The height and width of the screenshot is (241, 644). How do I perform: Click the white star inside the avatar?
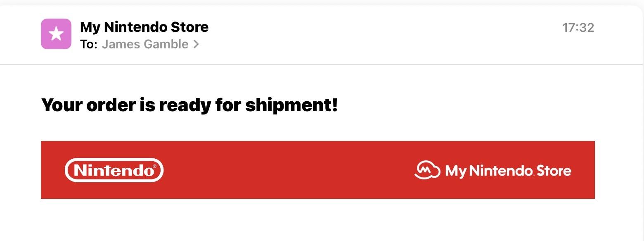[56, 34]
